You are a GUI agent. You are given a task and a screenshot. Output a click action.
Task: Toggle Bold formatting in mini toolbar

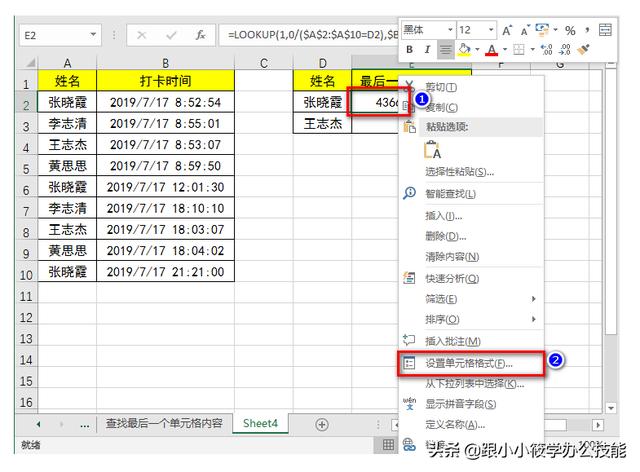click(409, 50)
